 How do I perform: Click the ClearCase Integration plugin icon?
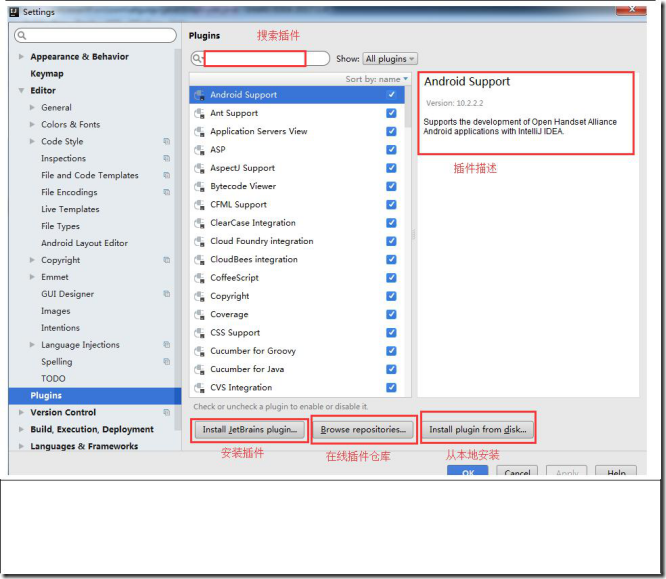tap(199, 223)
